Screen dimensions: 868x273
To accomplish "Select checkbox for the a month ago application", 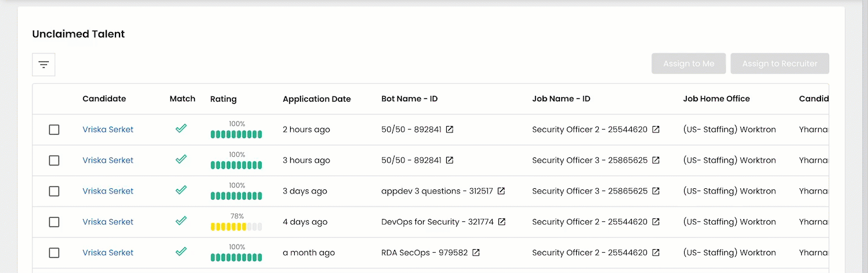I will pos(54,253).
